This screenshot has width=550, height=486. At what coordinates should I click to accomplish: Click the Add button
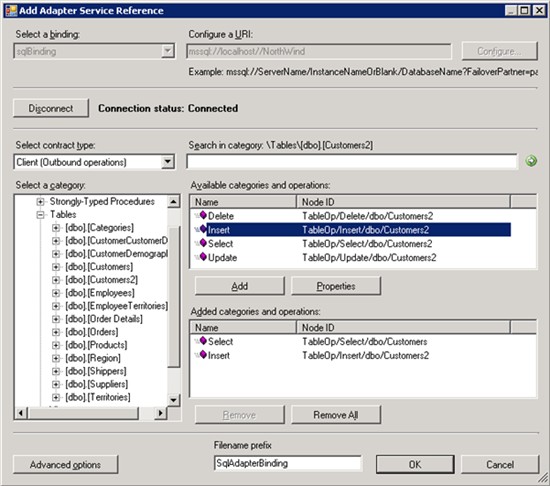[x=240, y=286]
